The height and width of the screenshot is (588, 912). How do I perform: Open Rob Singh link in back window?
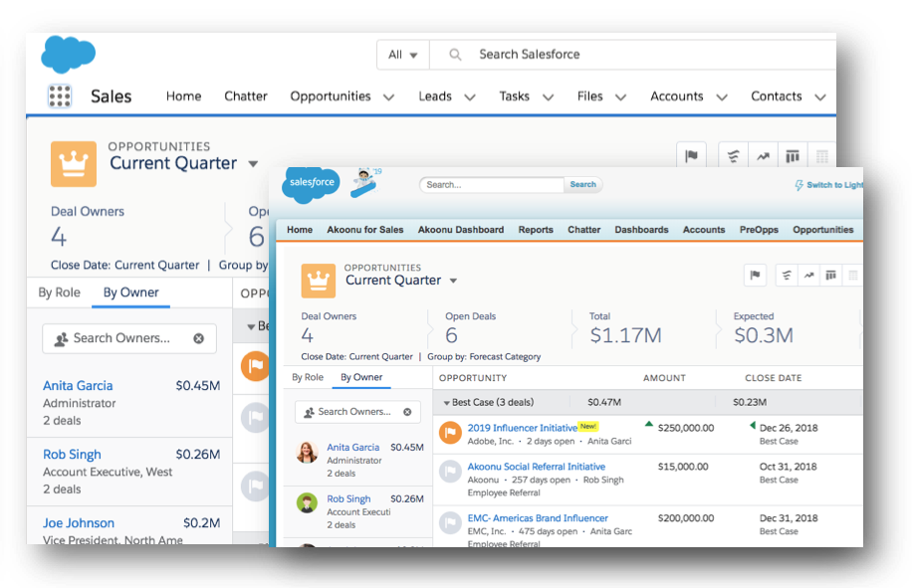72,455
